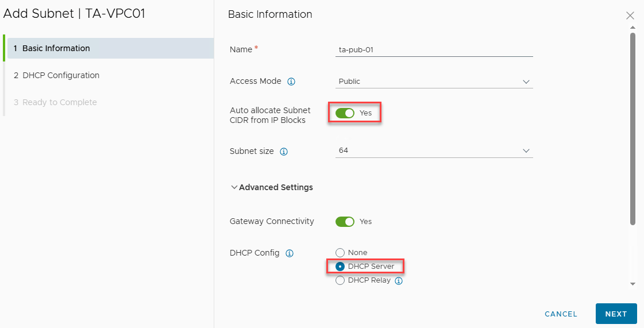The width and height of the screenshot is (644, 328).
Task: Click the Access Mode info icon
Action: (x=291, y=82)
